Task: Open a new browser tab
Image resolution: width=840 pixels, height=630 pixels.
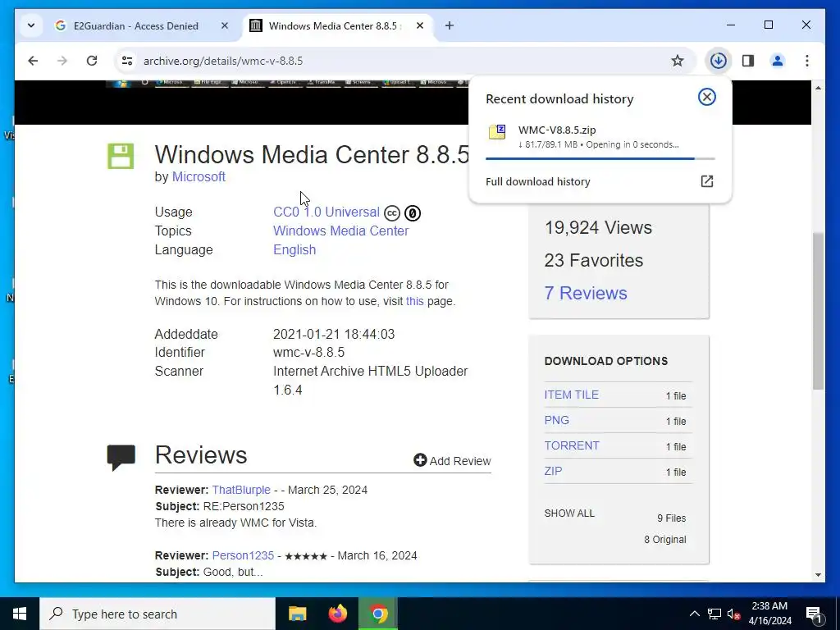Action: tap(449, 25)
